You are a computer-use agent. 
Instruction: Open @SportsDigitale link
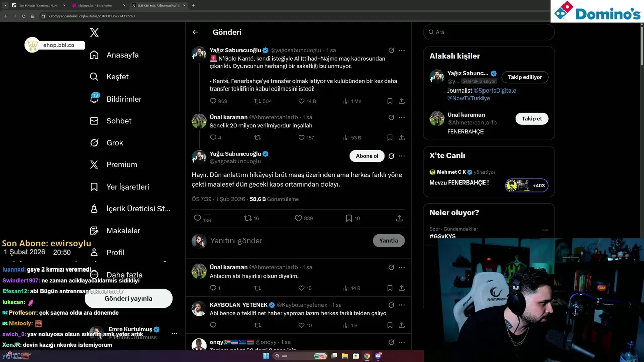(x=495, y=90)
